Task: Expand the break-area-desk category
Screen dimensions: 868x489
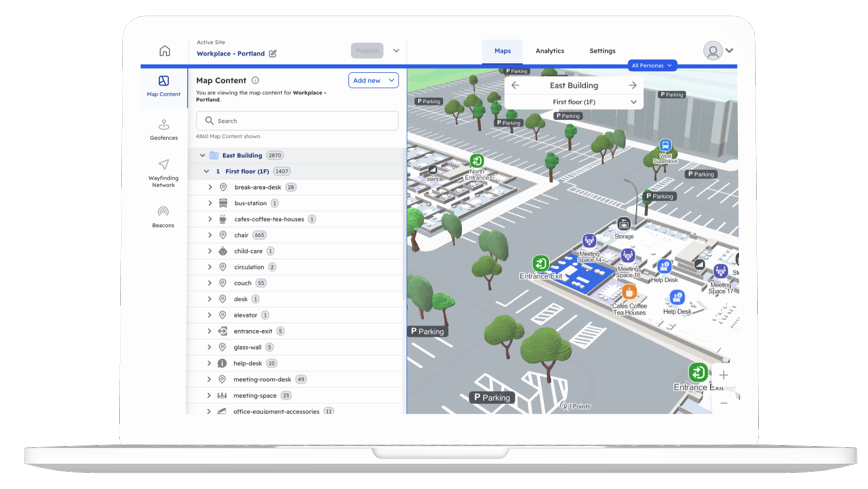Action: point(210,187)
